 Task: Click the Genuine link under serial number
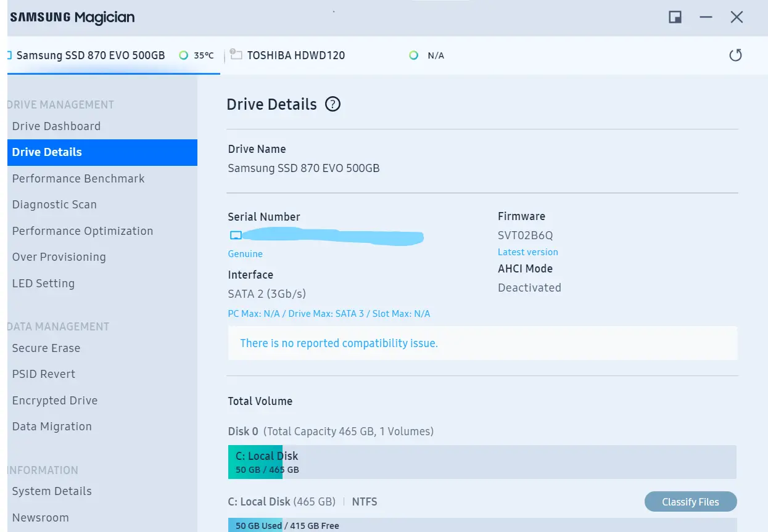tap(245, 254)
